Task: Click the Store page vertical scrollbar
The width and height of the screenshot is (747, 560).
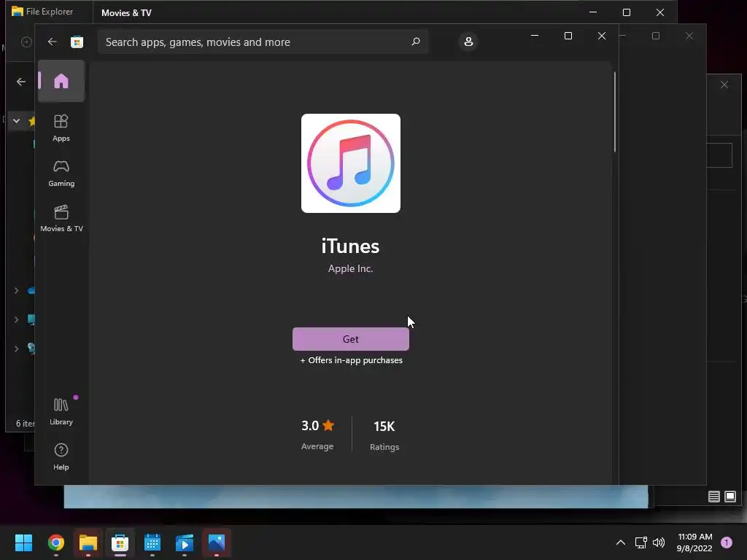Action: click(614, 112)
